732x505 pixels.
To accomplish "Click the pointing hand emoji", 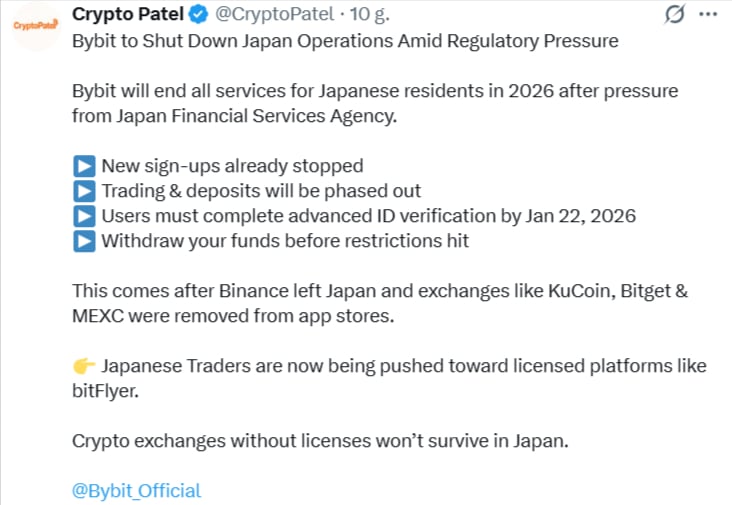I will (84, 366).
